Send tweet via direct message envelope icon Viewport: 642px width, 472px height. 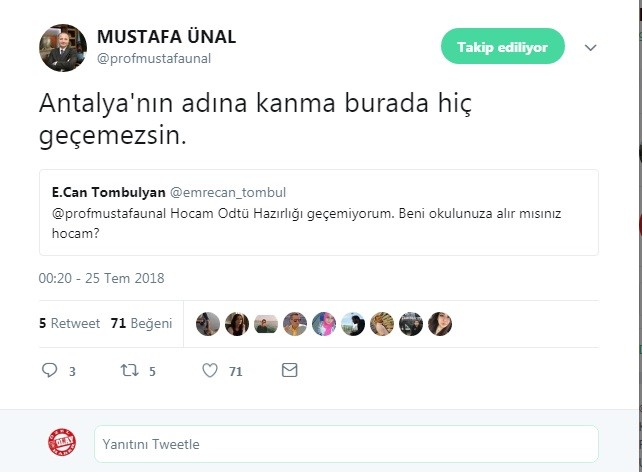pos(289,370)
